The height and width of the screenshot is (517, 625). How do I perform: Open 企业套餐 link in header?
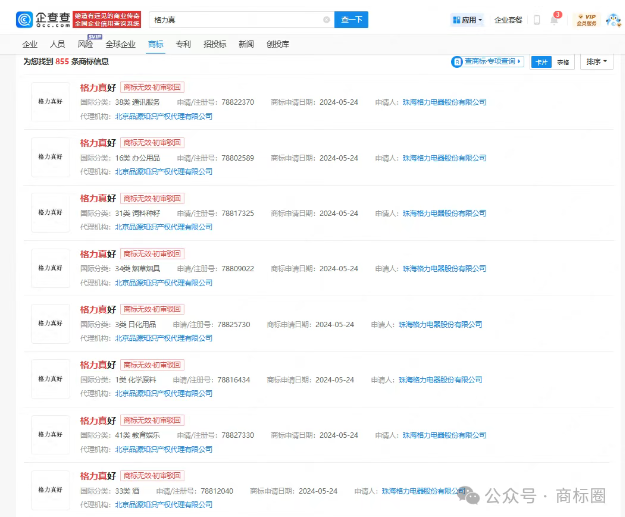(508, 19)
